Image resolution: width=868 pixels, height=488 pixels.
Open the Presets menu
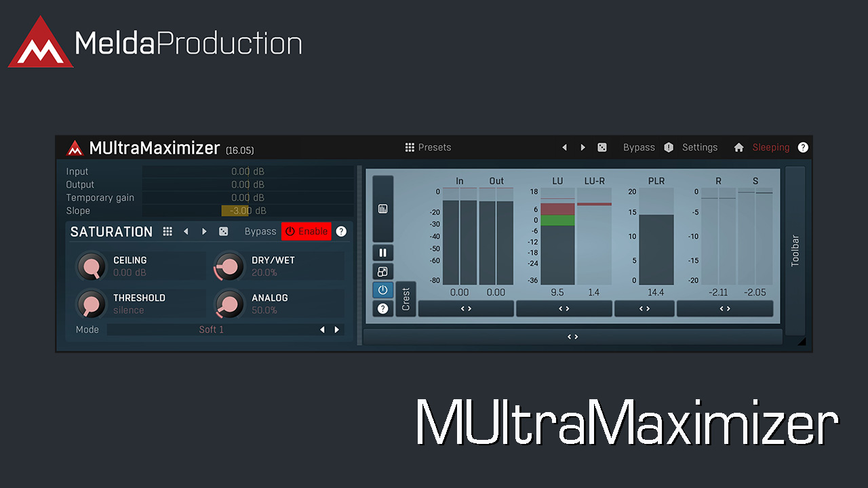pos(428,148)
